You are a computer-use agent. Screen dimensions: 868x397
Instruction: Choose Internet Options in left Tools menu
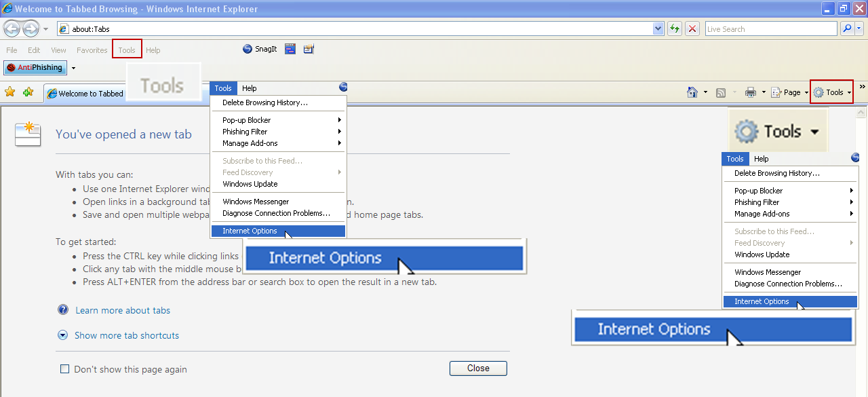[278, 231]
